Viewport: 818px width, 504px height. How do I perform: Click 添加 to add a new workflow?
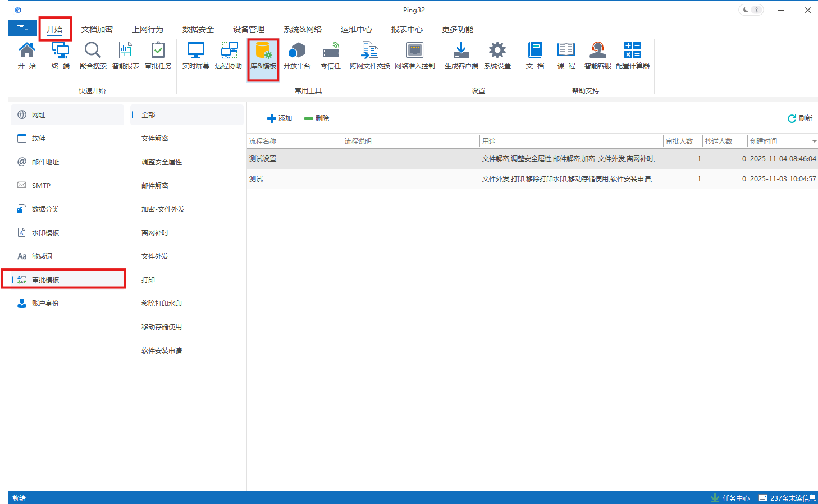[x=279, y=118]
